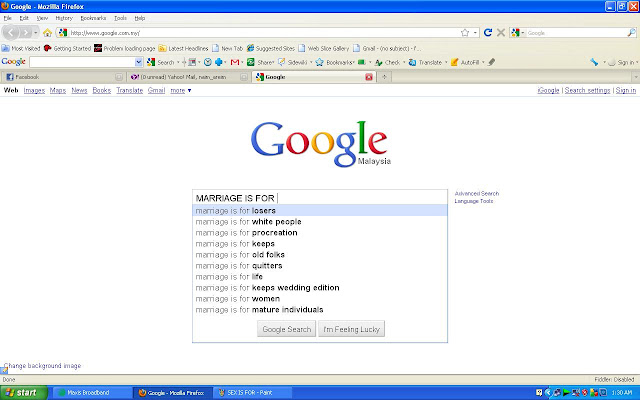This screenshot has width=640, height=400.
Task: Go back with the Back arrow button
Action: point(11,33)
